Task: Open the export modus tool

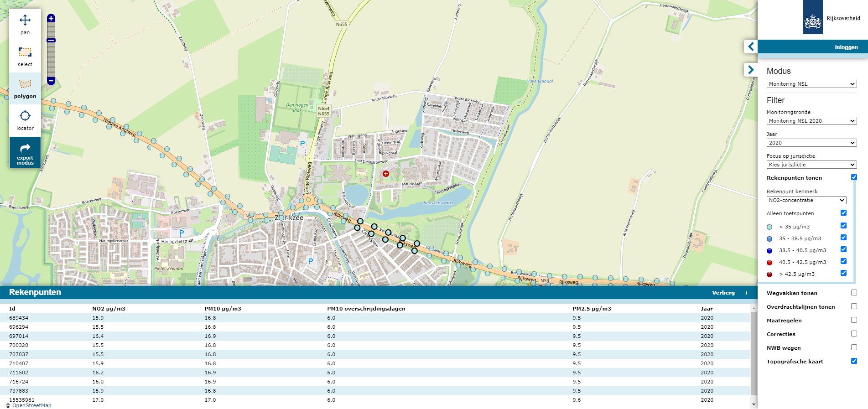Action: pyautogui.click(x=25, y=152)
